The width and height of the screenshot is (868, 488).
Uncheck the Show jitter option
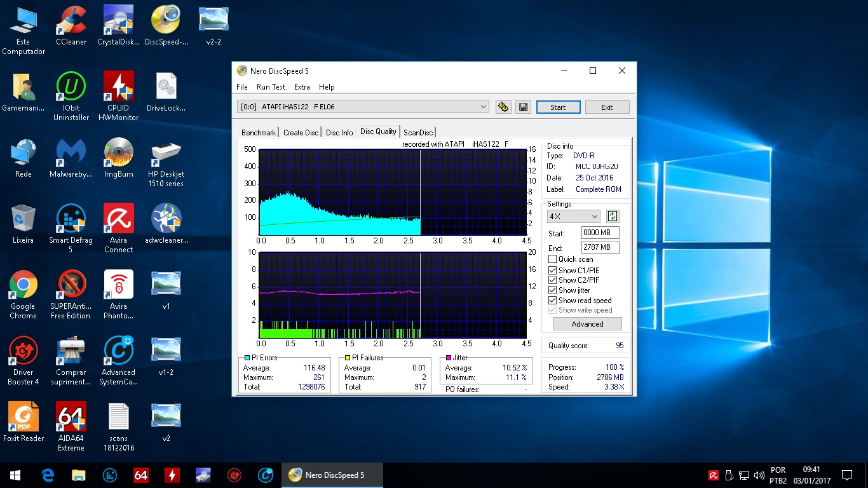[x=553, y=290]
